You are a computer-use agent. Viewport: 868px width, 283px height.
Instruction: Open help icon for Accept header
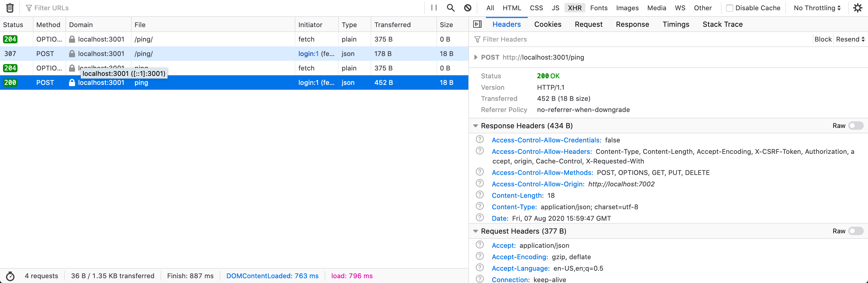480,245
